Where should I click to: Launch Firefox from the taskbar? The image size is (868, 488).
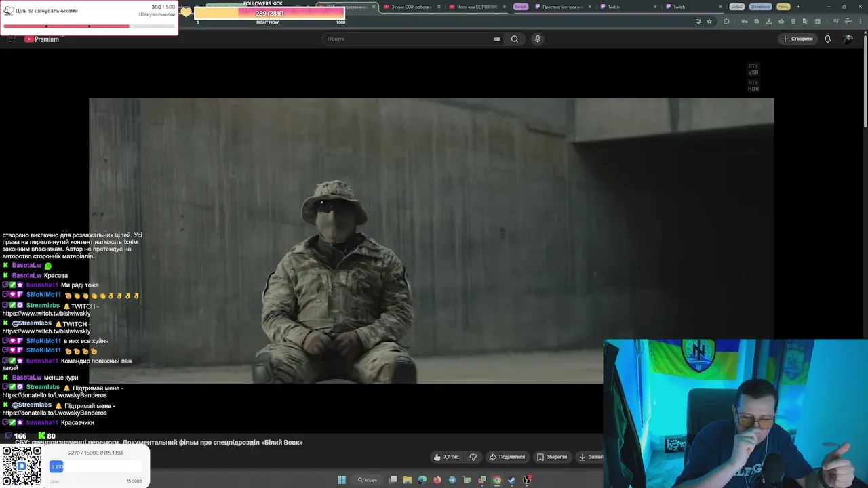pyautogui.click(x=437, y=480)
